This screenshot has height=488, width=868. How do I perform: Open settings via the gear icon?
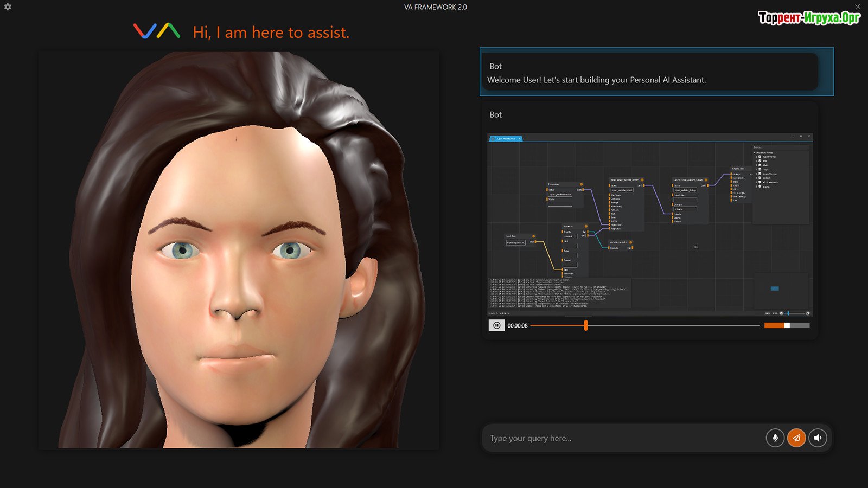click(8, 7)
